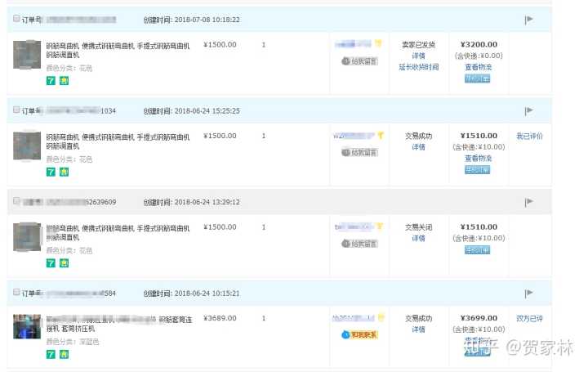Click 给我留言 chat badge in the 15:25:25 order
This screenshot has width=588, height=372.
(x=359, y=152)
